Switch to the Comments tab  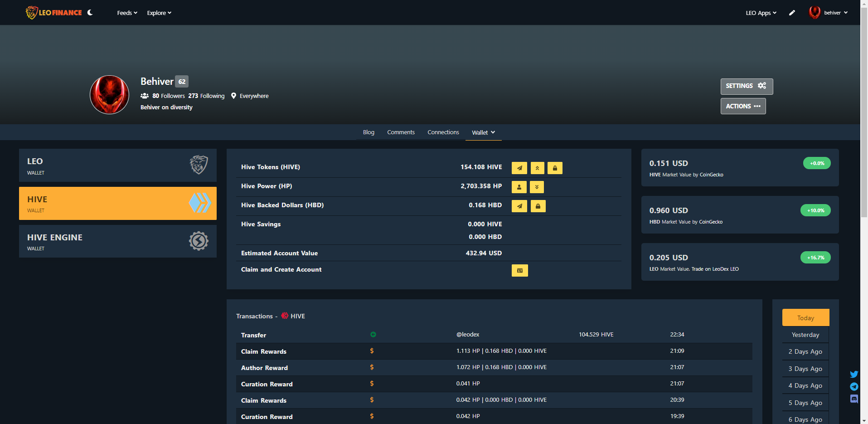tap(401, 132)
